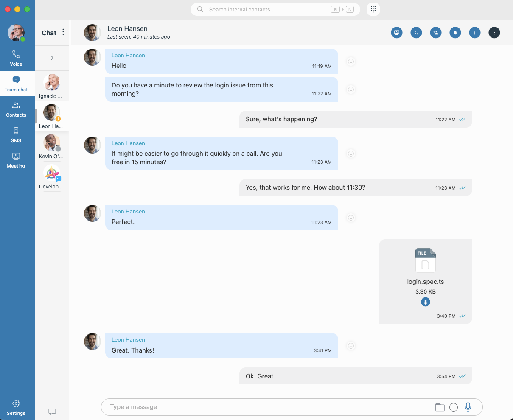Screen dimensions: 513x420
Task: Add a participant to the conversation
Action: (435, 32)
